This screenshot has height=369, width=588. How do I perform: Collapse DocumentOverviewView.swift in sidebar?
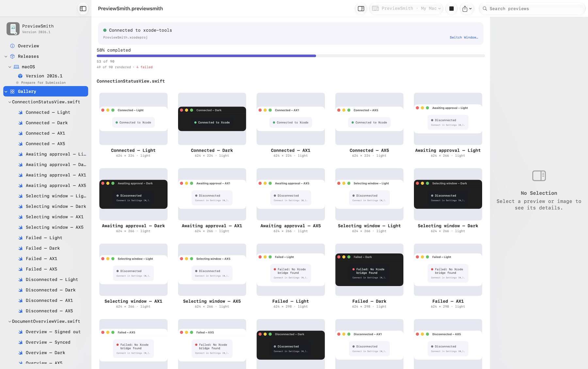pyautogui.click(x=10, y=321)
